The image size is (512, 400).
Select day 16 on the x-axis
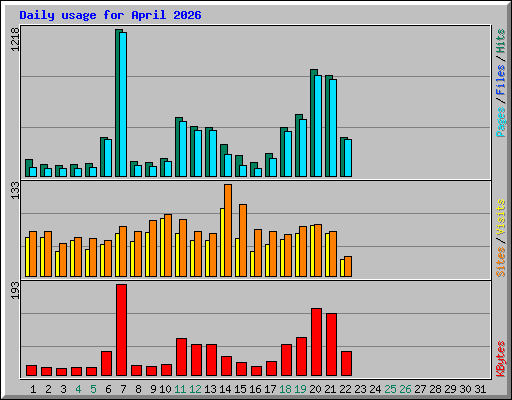255,389
